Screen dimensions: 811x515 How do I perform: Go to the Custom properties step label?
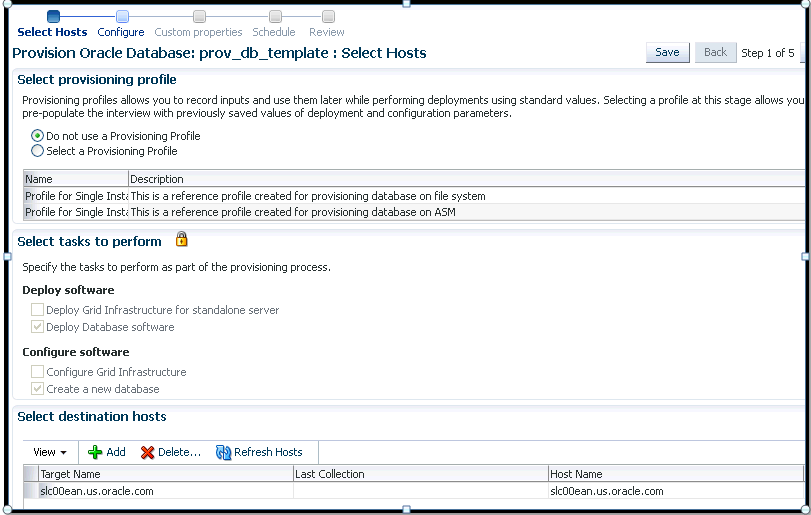199,32
